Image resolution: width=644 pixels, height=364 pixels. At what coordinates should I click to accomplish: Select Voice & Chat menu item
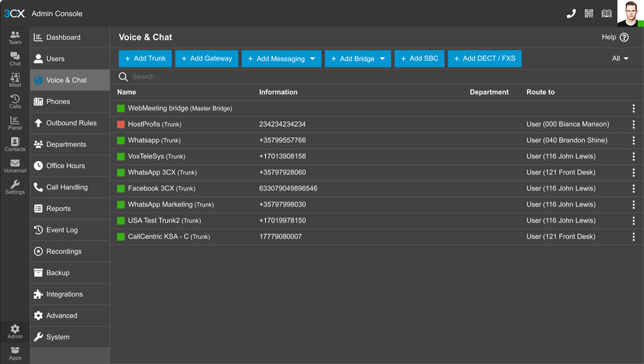[70, 80]
